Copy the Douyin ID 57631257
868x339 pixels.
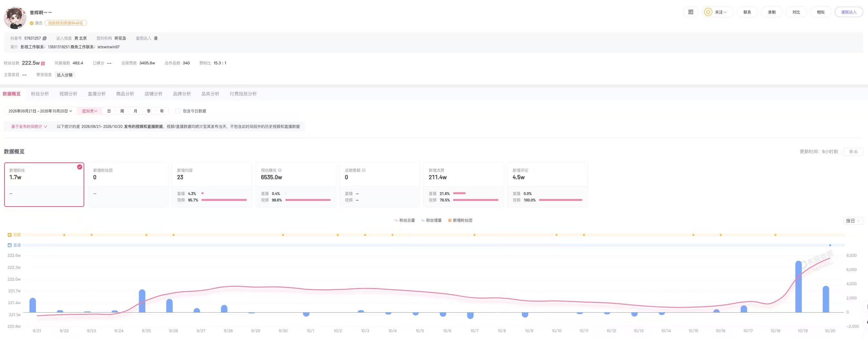click(x=45, y=38)
